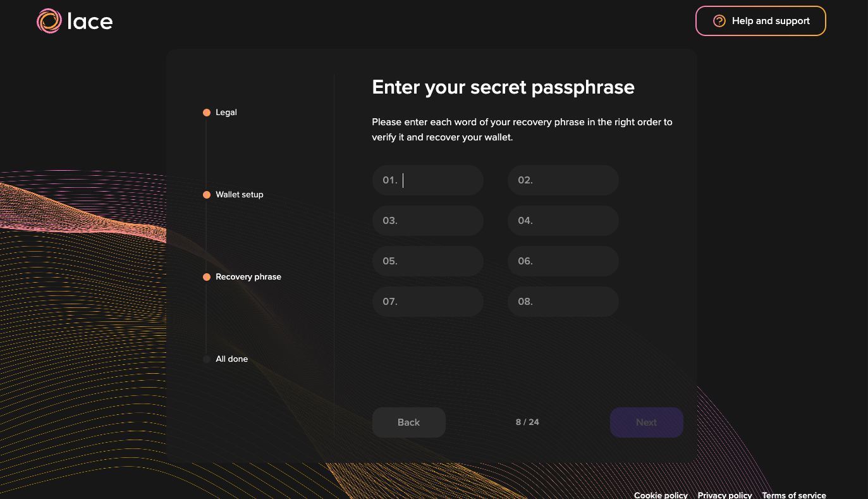Select the Wallet setup step label
868x499 pixels.
point(240,194)
